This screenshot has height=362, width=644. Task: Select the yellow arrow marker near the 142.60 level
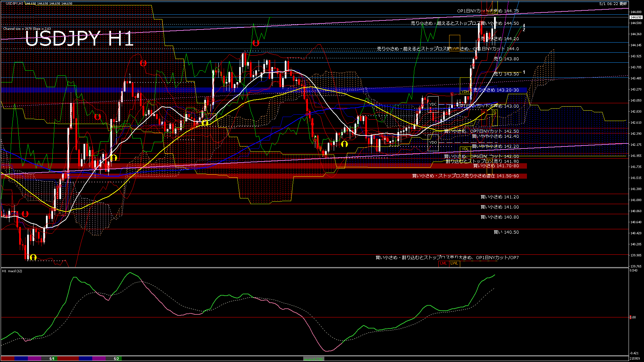(205, 123)
